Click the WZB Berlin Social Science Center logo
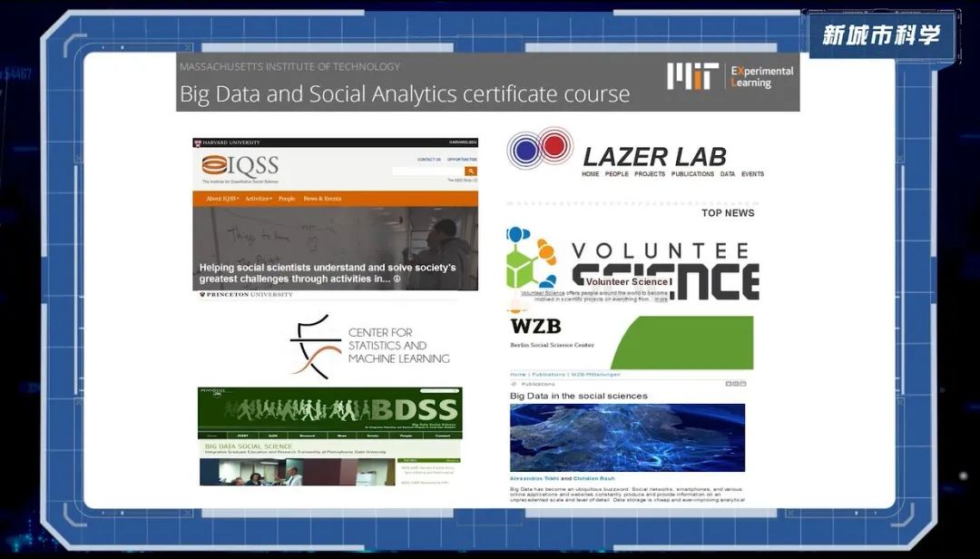The height and width of the screenshot is (559, 980). tap(552, 334)
